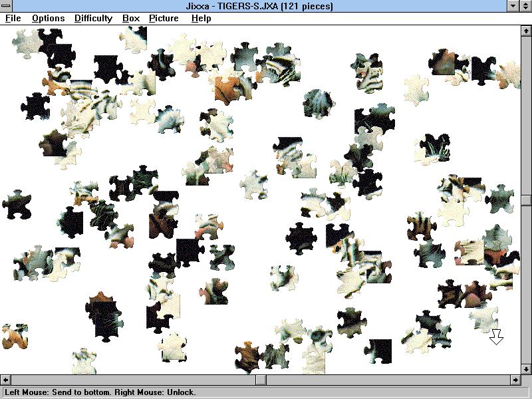Click the status bar hint text
The image size is (532, 399).
pyautogui.click(x=100, y=392)
